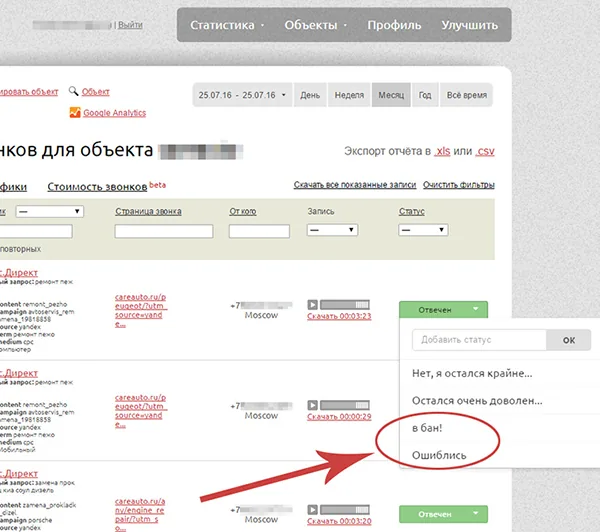The width and height of the screenshot is (600, 532).
Task: Play the 00:03:23 call recording
Action: (x=312, y=305)
